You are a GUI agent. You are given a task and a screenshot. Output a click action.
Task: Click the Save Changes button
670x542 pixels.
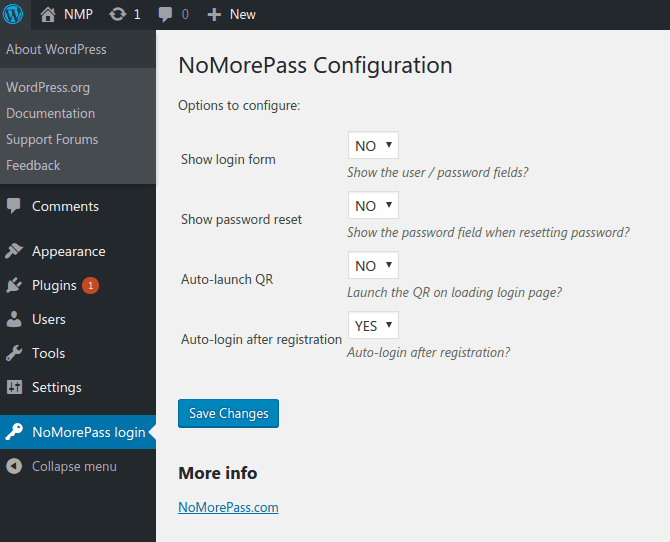click(228, 413)
